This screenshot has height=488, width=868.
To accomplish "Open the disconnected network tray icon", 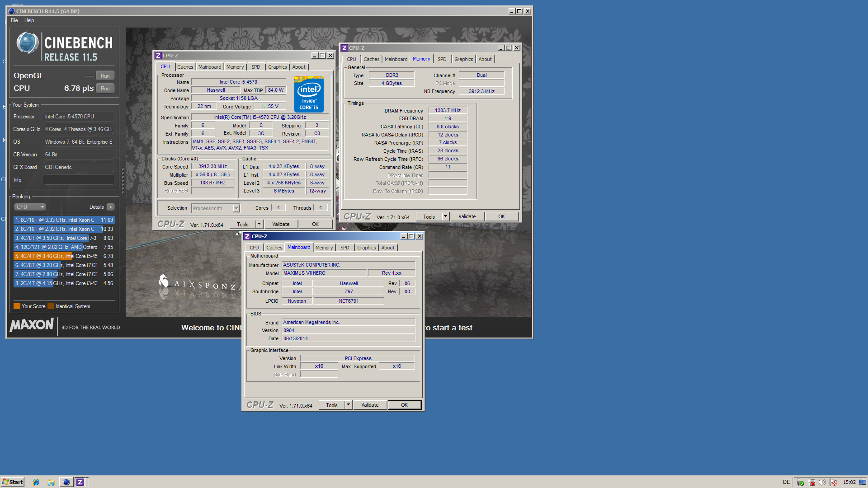I will [811, 482].
